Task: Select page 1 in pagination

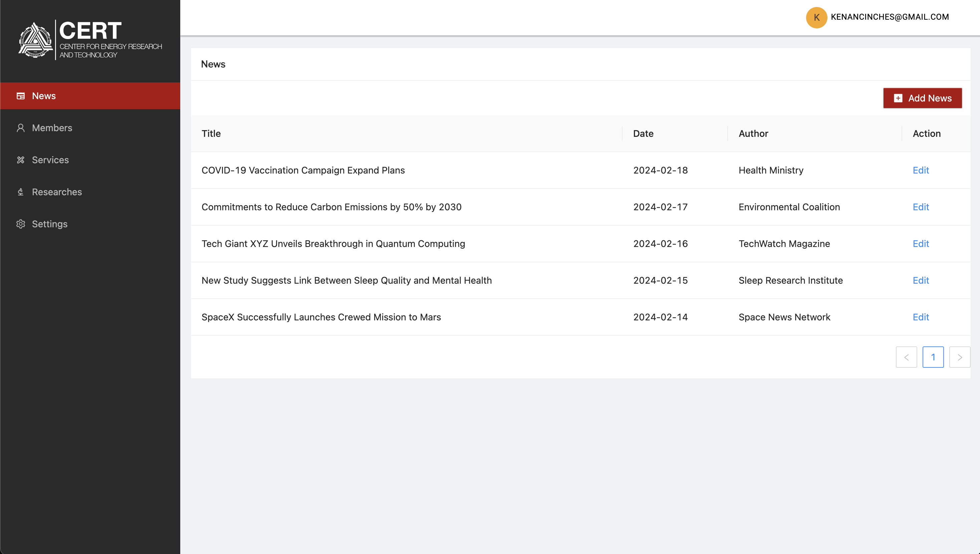Action: click(933, 357)
